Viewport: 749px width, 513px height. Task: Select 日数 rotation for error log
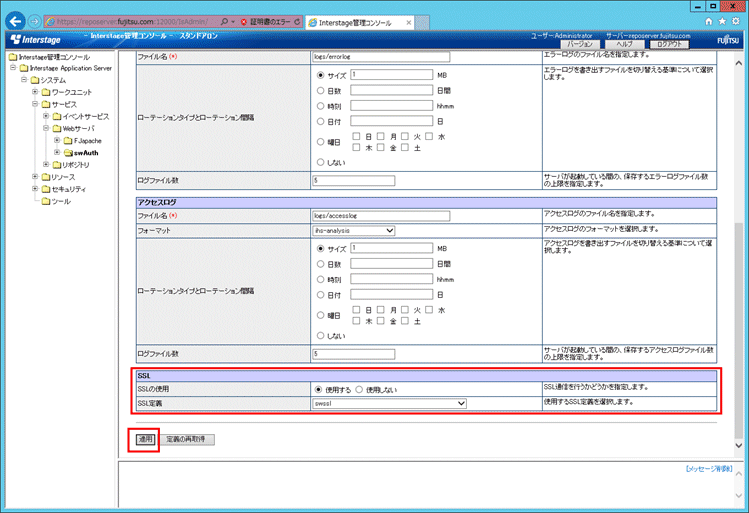coord(321,90)
